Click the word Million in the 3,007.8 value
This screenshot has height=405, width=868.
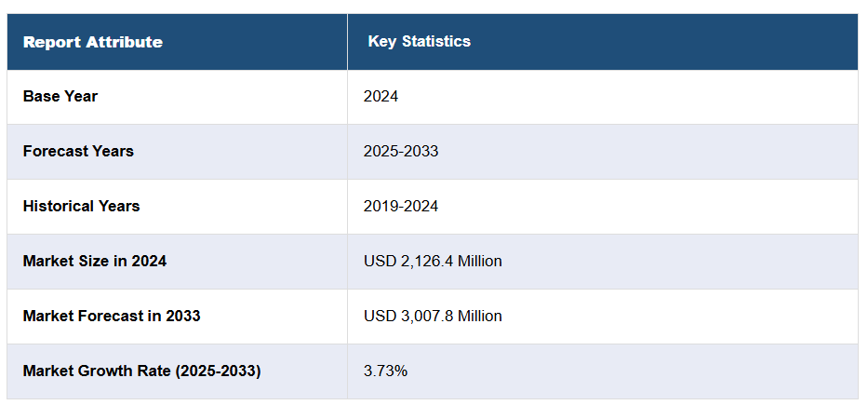tap(476, 316)
